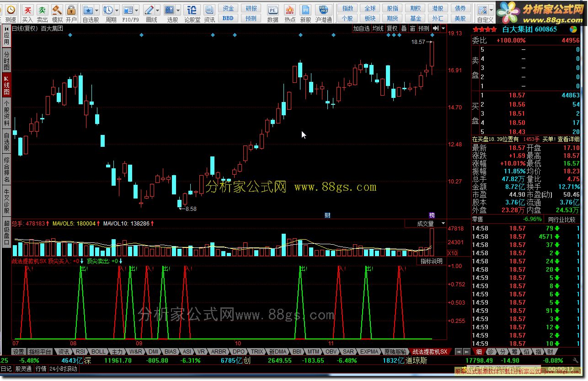Screen dimensions: 588x381
Task: Toggle 预测 forecast on chart header
Action: point(424,28)
